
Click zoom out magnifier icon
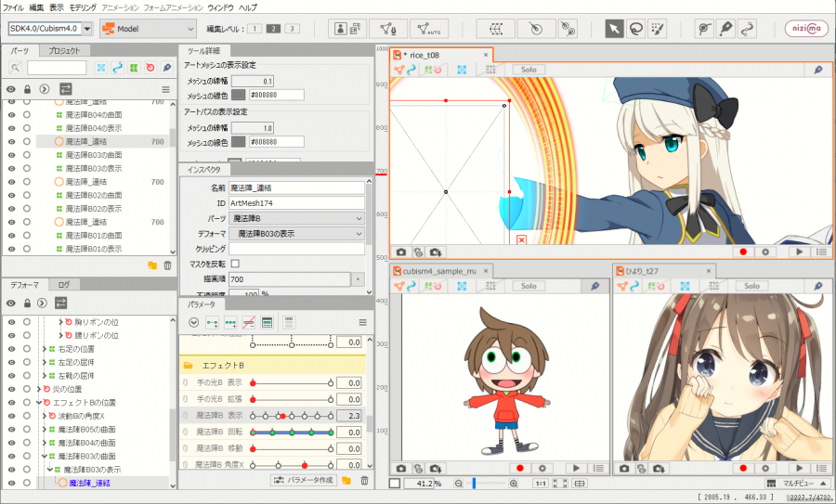point(459,484)
